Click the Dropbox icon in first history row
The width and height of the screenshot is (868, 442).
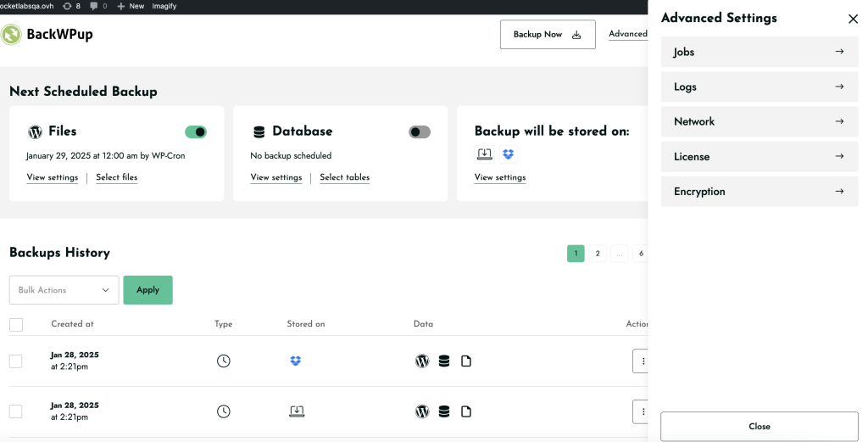tap(296, 361)
